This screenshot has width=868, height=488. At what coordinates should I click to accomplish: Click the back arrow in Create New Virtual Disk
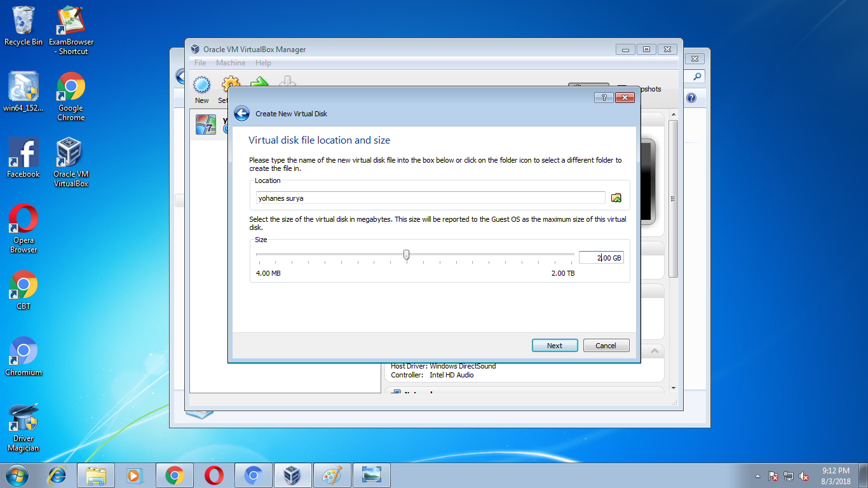(241, 114)
